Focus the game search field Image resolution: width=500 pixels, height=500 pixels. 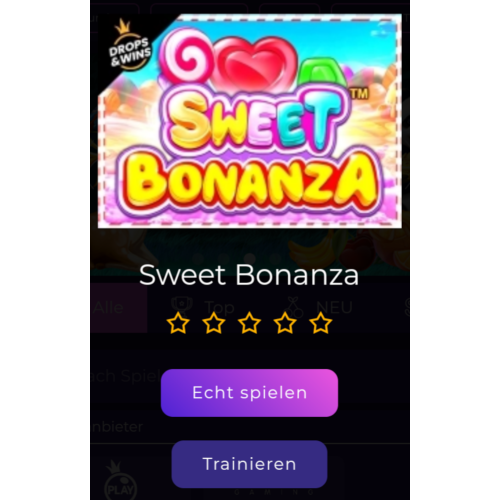(x=249, y=376)
